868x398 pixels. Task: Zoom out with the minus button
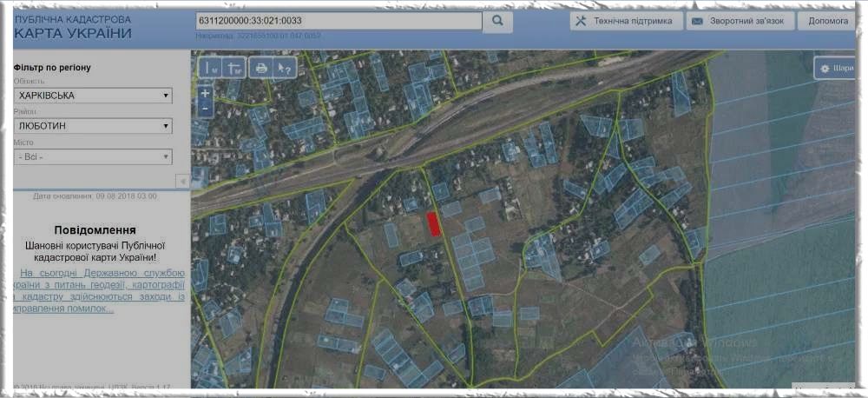205,109
